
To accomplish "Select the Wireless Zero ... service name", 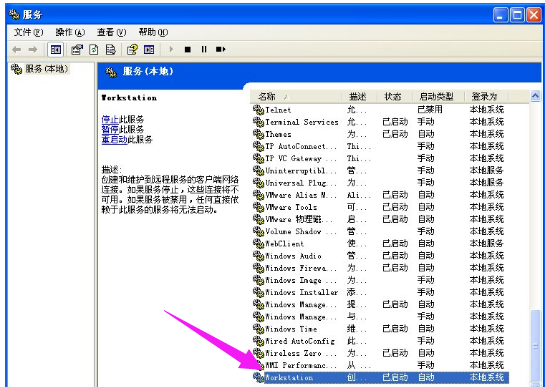I will [301, 354].
